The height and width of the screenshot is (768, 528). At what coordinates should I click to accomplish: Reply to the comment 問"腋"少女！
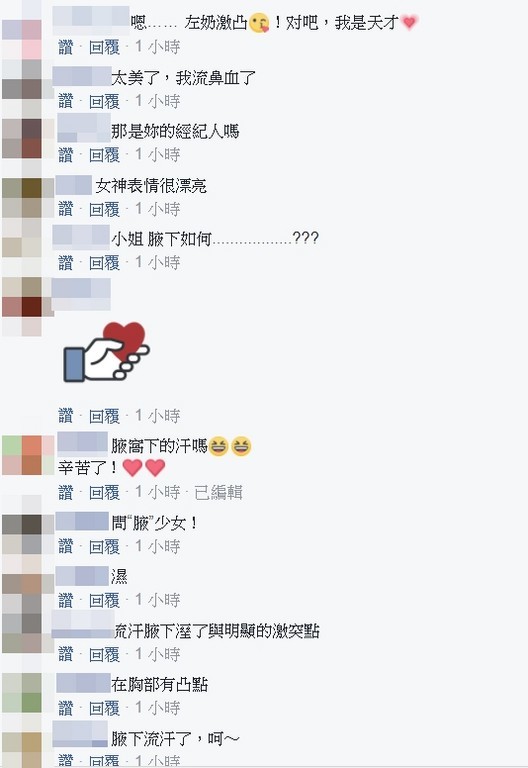[x=104, y=546]
